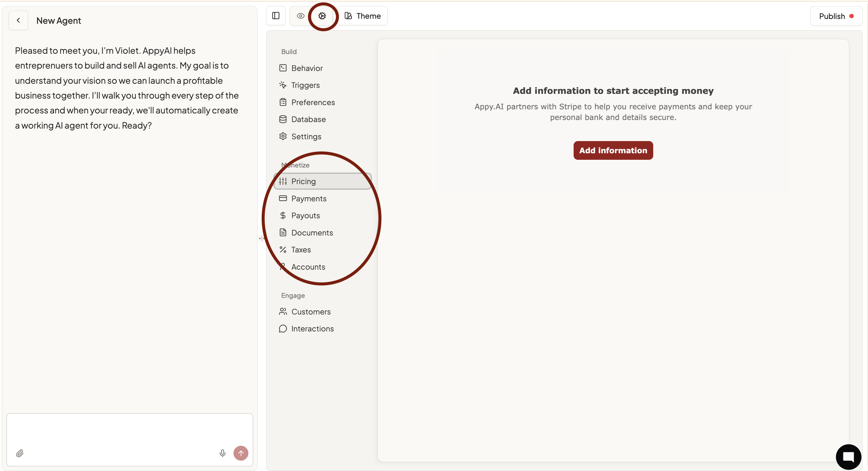868x471 pixels.
Task: Click the back arrow beside New Agent
Action: [x=18, y=20]
